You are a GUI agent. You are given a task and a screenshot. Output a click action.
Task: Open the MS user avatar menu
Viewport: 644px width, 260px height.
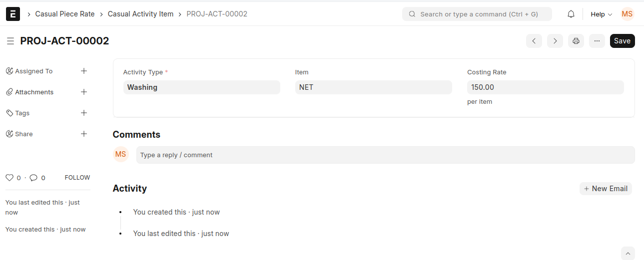[627, 14]
